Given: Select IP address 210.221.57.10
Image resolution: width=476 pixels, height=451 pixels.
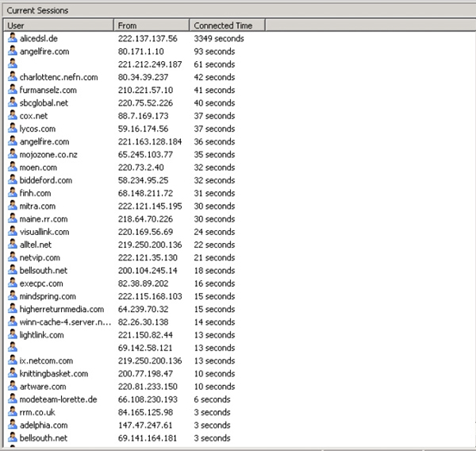Looking at the screenshot, I should click(145, 90).
